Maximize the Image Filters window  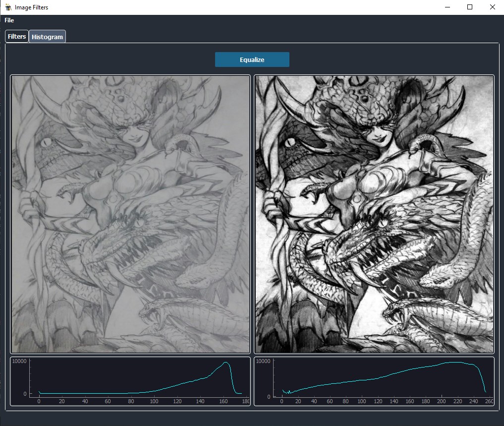click(x=470, y=7)
